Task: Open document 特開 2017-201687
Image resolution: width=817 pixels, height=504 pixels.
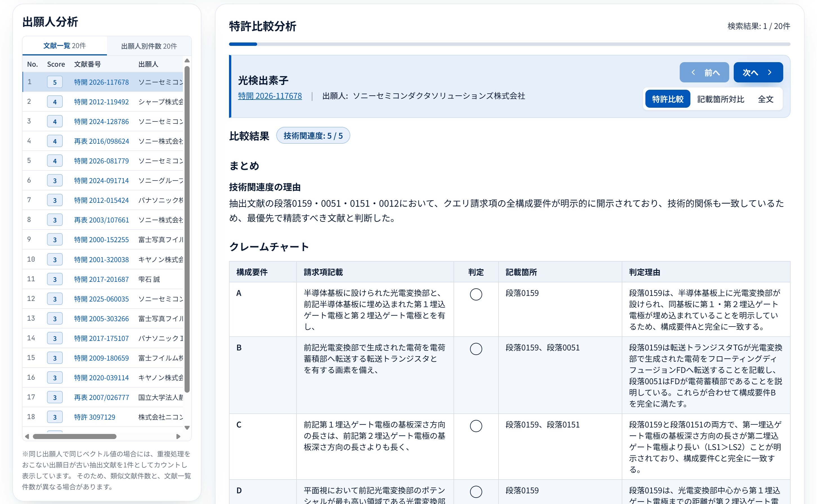Action: [101, 279]
